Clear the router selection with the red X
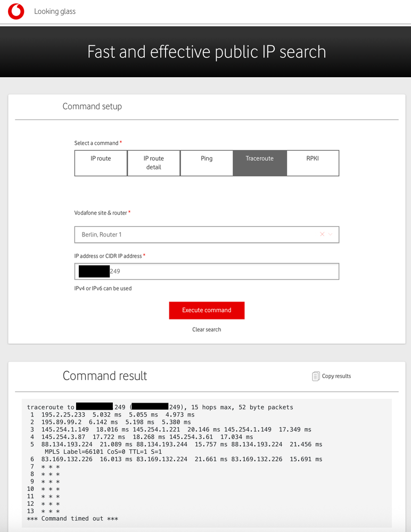Image resolution: width=411 pixels, height=532 pixels. [322, 234]
